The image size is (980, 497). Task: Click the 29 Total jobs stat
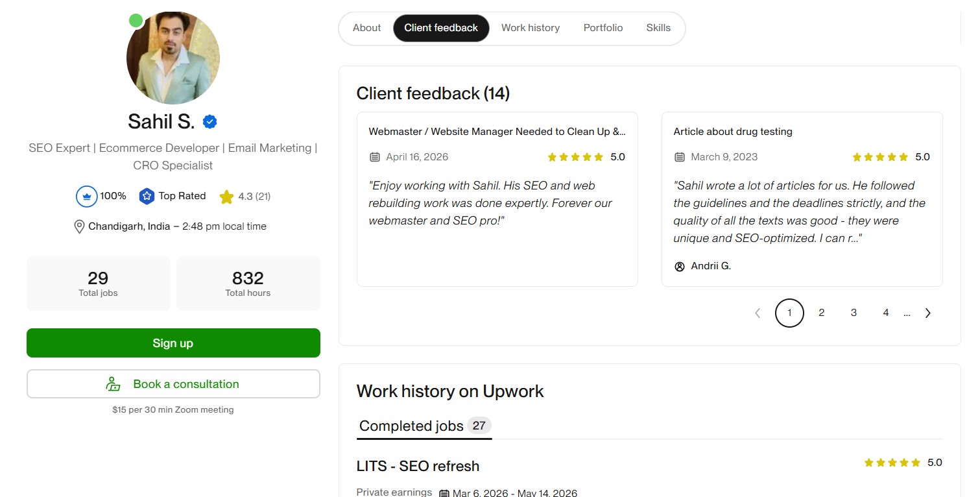pyautogui.click(x=98, y=284)
